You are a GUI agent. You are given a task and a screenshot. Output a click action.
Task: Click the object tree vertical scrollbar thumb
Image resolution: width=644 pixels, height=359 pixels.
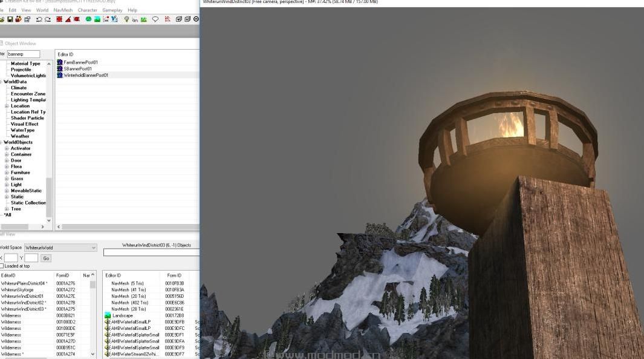[49, 197]
